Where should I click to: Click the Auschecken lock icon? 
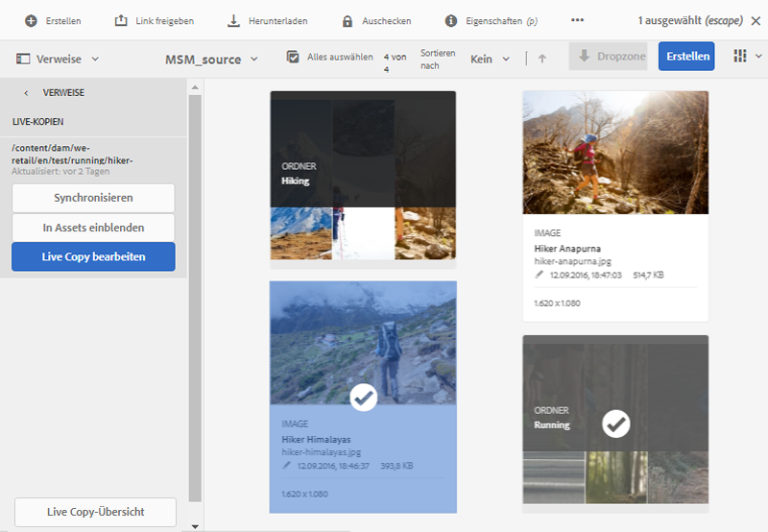pyautogui.click(x=348, y=21)
